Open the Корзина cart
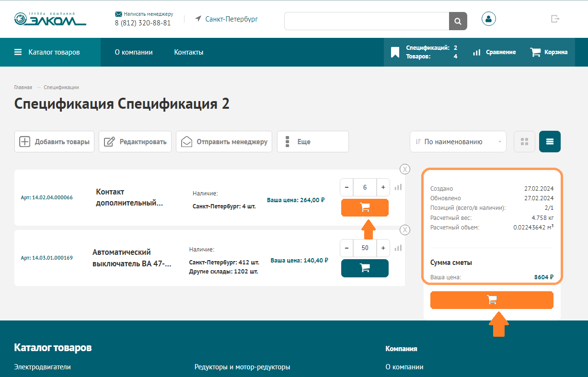The height and width of the screenshot is (377, 588). pyautogui.click(x=549, y=52)
